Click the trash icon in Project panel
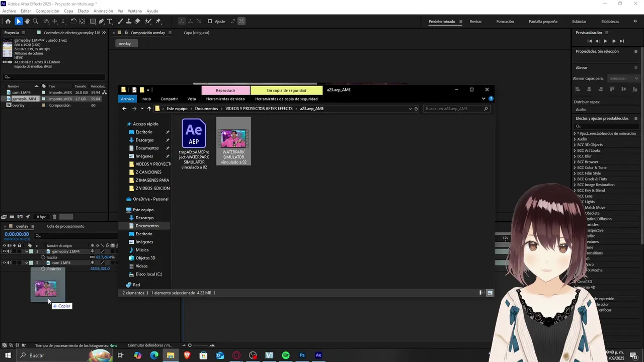 tap(54, 217)
